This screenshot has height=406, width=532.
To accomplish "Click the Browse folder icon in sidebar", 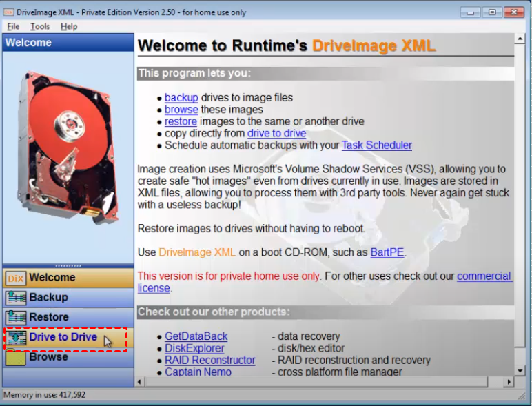I will click(x=15, y=358).
